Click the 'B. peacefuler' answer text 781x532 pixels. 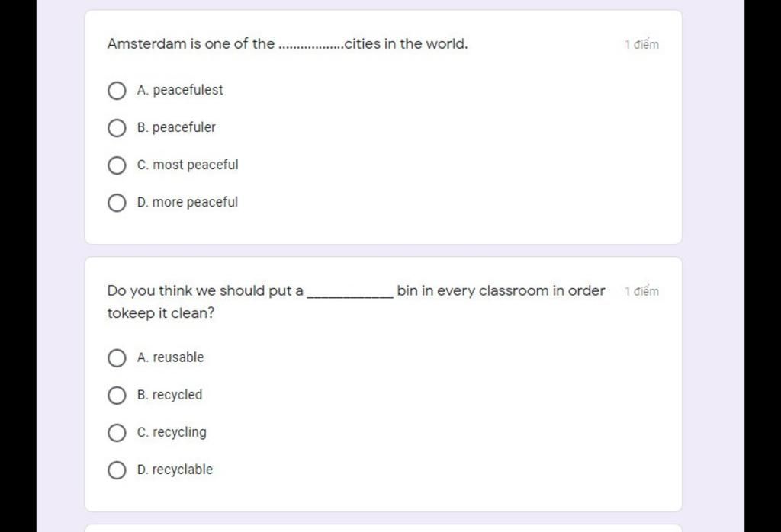click(x=176, y=127)
